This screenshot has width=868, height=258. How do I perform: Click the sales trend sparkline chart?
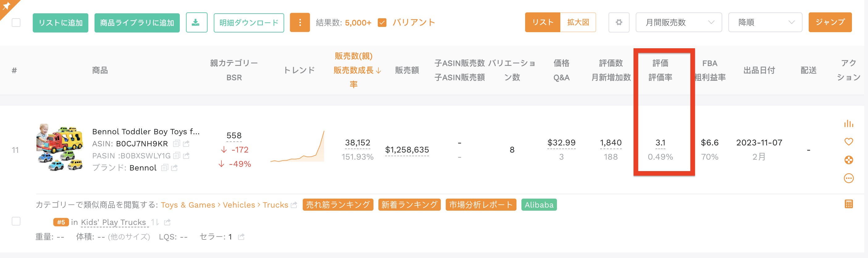pos(297,146)
